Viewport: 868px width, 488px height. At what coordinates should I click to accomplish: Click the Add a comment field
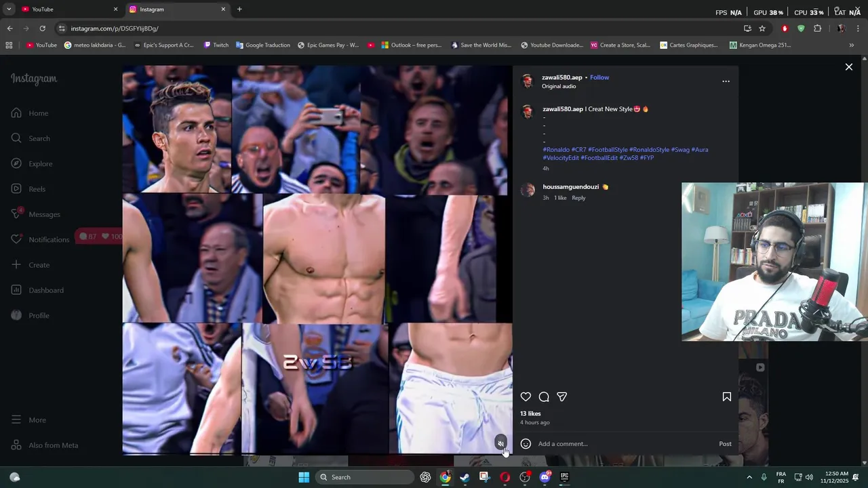(624, 444)
